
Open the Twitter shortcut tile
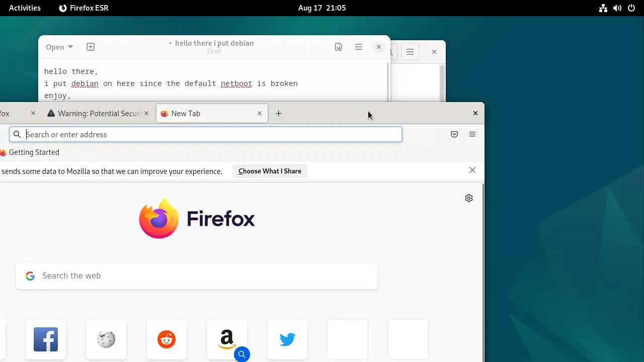tap(287, 339)
